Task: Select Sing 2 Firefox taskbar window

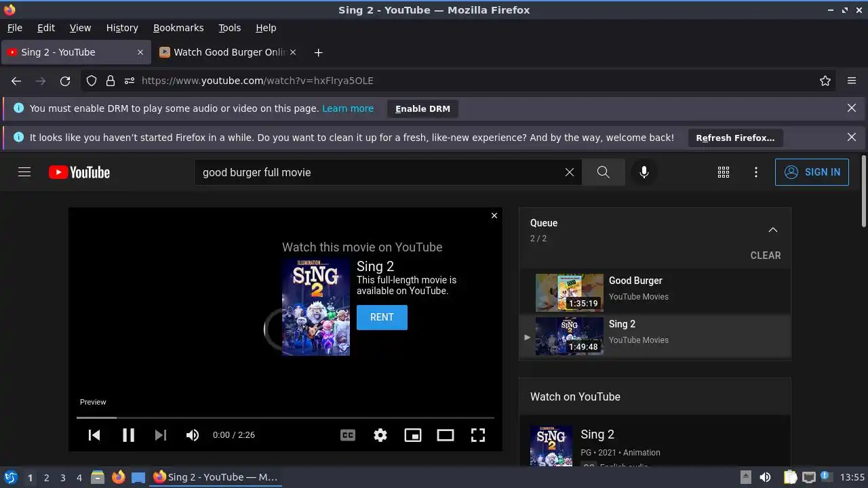Action: coord(216,477)
